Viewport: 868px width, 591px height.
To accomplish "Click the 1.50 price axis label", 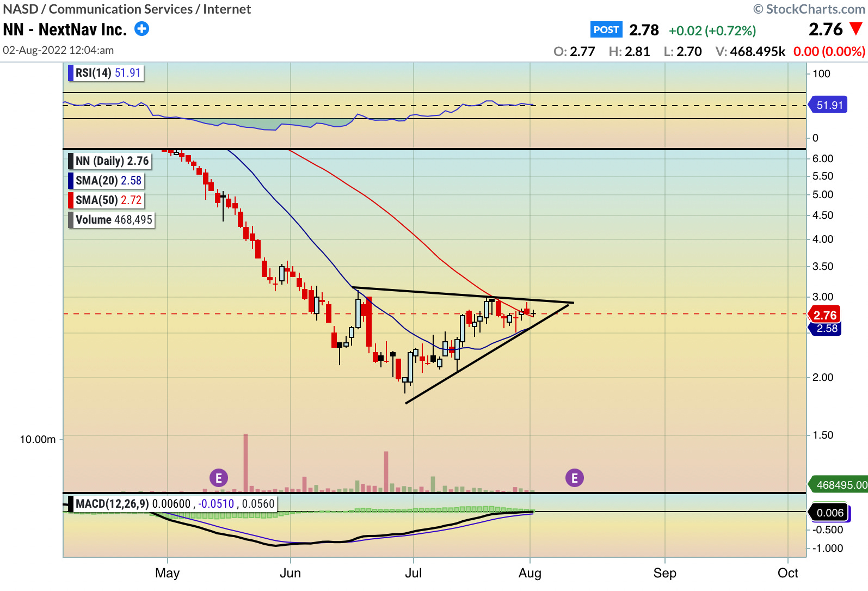I will tap(823, 435).
